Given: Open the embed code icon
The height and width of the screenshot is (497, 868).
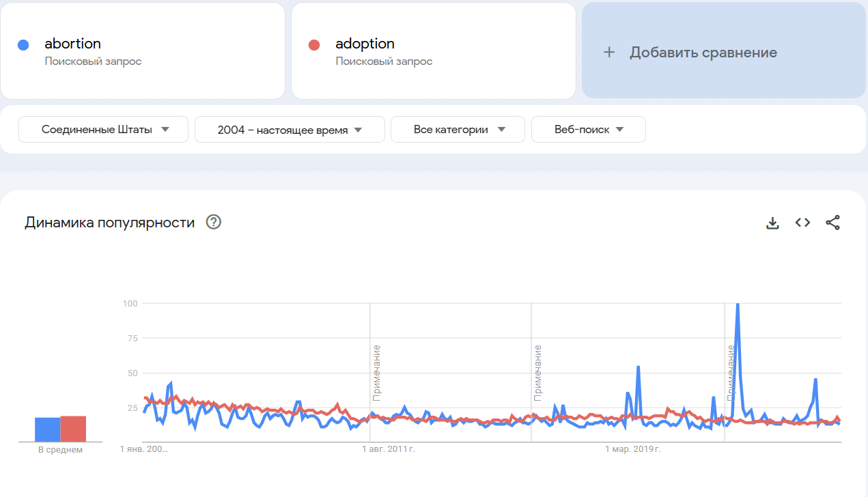Looking at the screenshot, I should [x=802, y=223].
